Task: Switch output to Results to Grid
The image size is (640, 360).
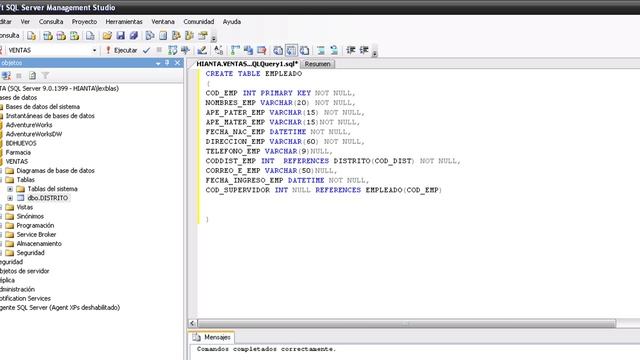Action: point(291,50)
